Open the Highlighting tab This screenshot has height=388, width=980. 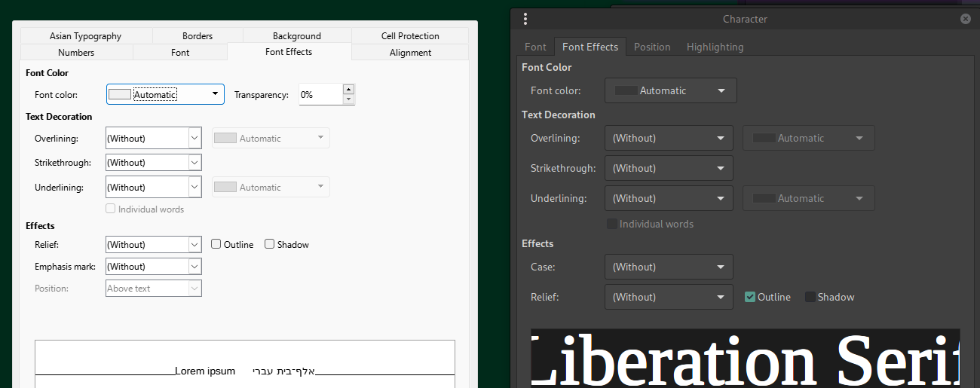tap(715, 47)
